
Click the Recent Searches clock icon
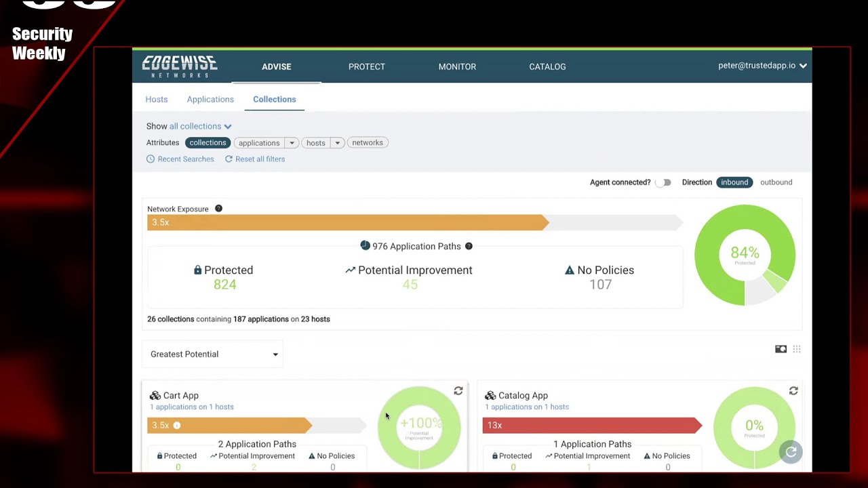click(151, 159)
